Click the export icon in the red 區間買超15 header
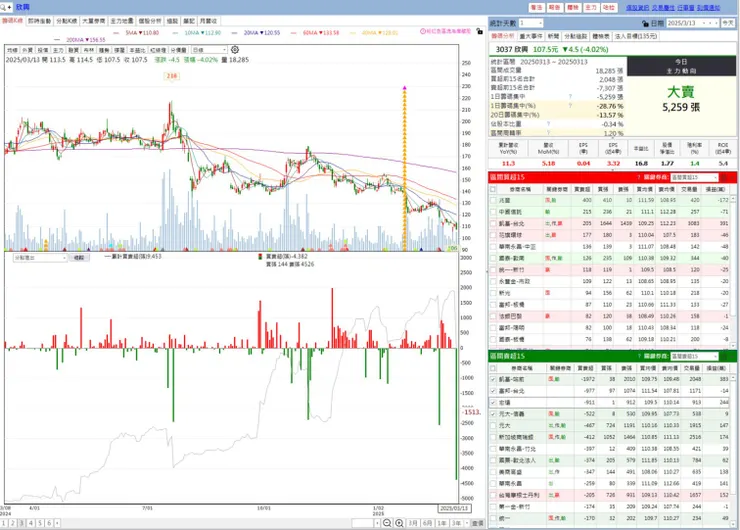This screenshot has width=740, height=530. point(723,177)
